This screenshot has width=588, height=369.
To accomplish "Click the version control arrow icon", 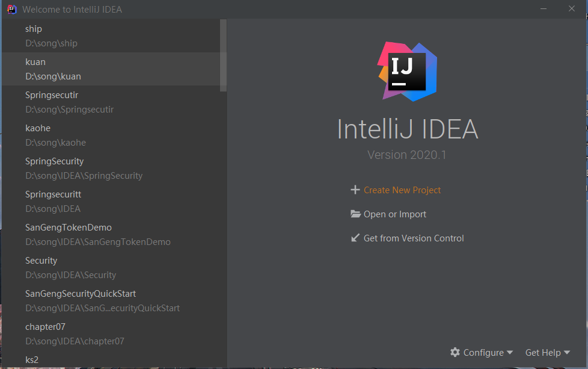I will [x=355, y=238].
